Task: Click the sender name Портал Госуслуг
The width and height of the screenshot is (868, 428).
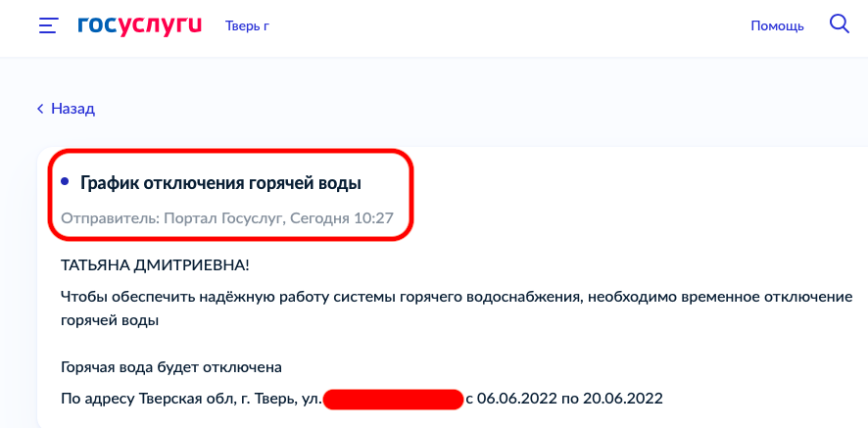Action: point(221,217)
